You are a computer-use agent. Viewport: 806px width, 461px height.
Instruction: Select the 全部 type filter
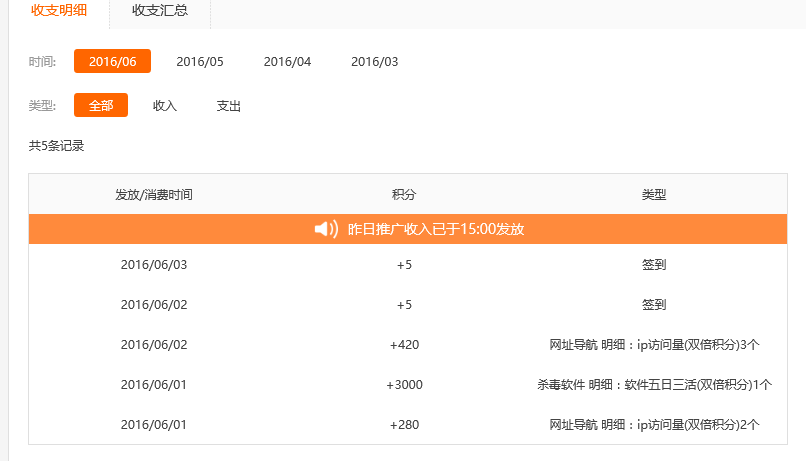pos(101,106)
